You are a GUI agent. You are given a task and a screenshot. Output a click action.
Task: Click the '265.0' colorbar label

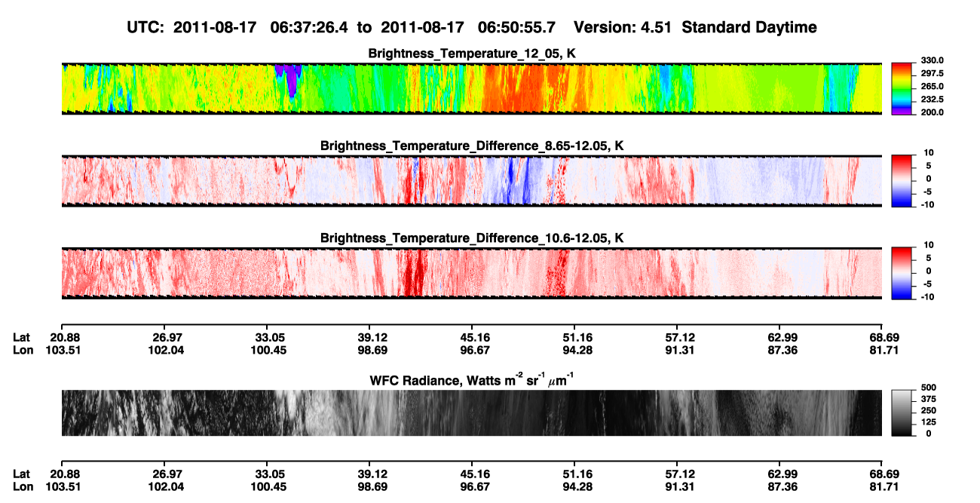pyautogui.click(x=933, y=86)
